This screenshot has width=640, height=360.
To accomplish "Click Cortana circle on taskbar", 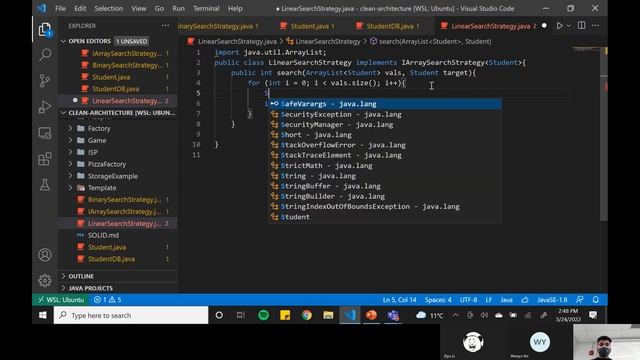I will (x=219, y=315).
